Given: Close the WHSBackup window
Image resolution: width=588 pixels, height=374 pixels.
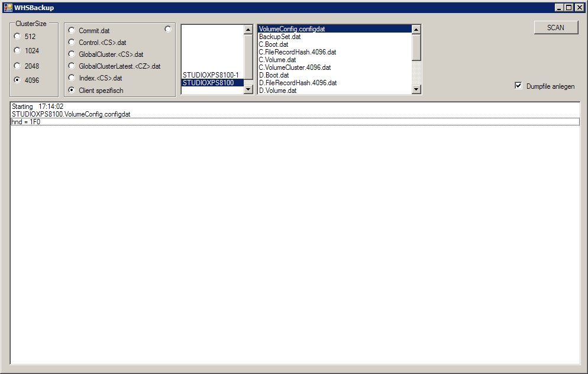Looking at the screenshot, I should coord(579,8).
